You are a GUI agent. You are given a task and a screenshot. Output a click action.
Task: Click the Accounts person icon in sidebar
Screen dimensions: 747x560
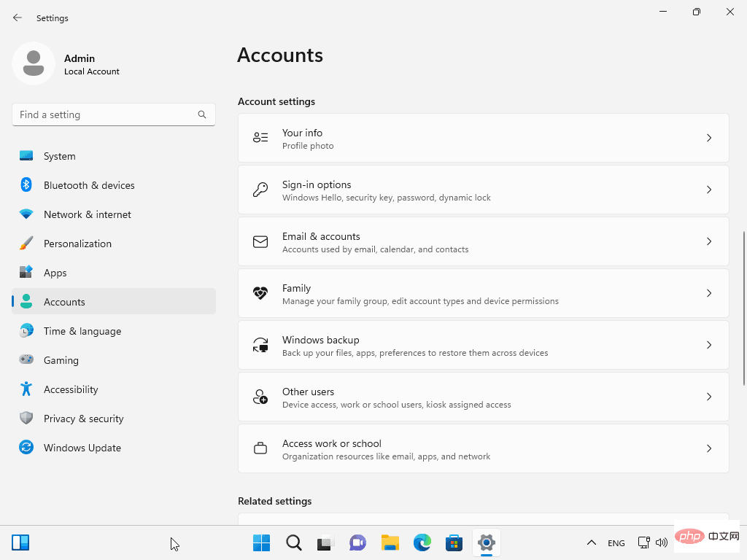[x=26, y=301]
